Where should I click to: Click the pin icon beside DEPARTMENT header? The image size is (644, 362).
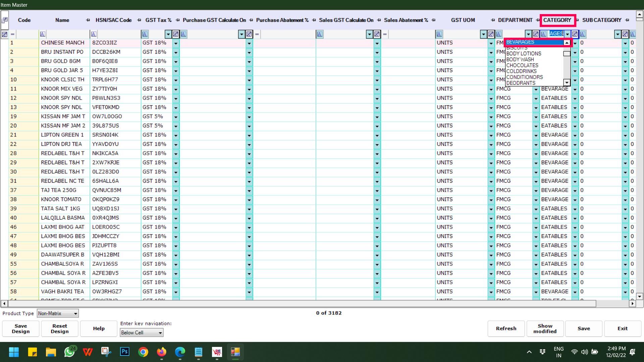(x=538, y=20)
